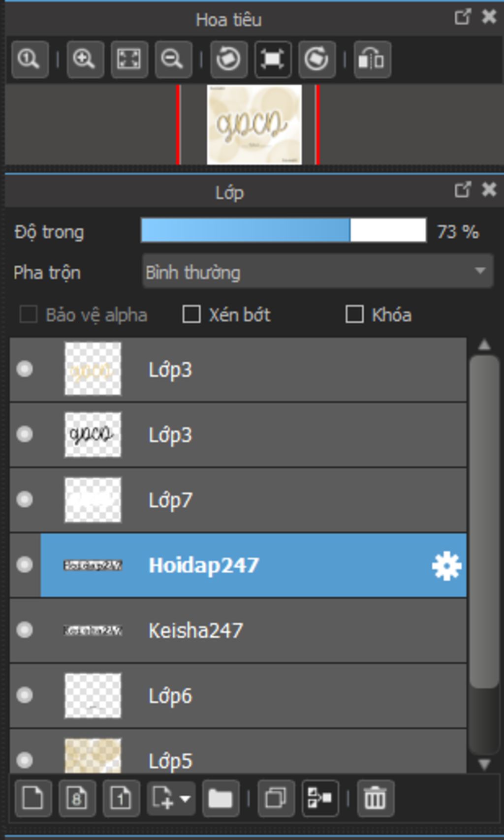Screen dimensions: 504x840
Task: Enable the Khóa lock checkbox
Action: point(354,314)
